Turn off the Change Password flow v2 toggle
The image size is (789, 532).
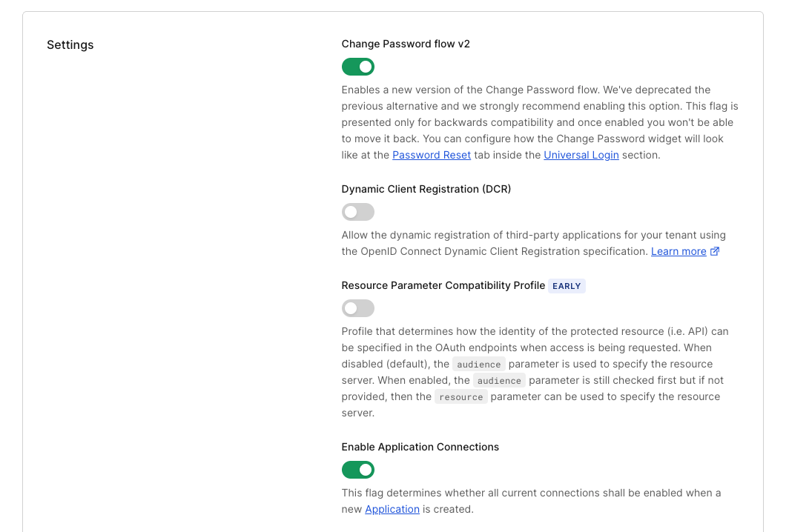pos(357,67)
